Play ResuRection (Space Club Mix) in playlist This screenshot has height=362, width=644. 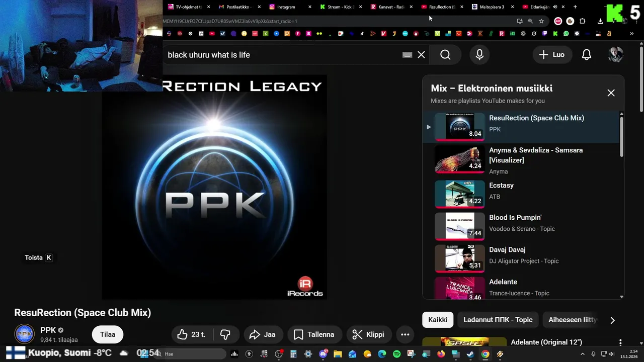(x=521, y=127)
